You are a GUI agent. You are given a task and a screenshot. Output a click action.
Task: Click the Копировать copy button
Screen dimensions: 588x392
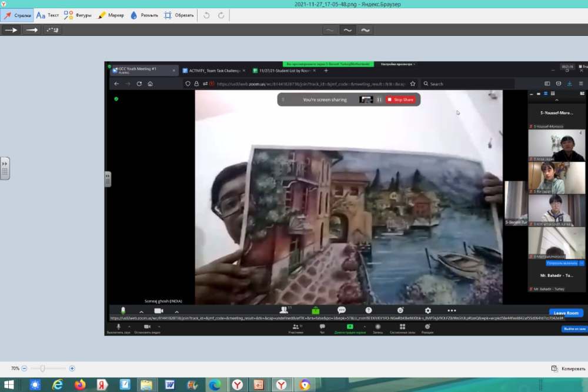click(x=569, y=368)
